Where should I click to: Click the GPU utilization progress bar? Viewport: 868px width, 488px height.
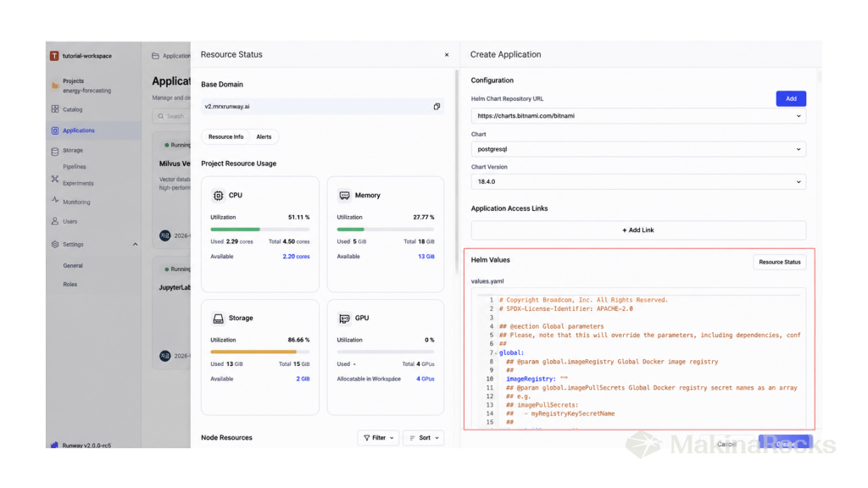coord(386,352)
